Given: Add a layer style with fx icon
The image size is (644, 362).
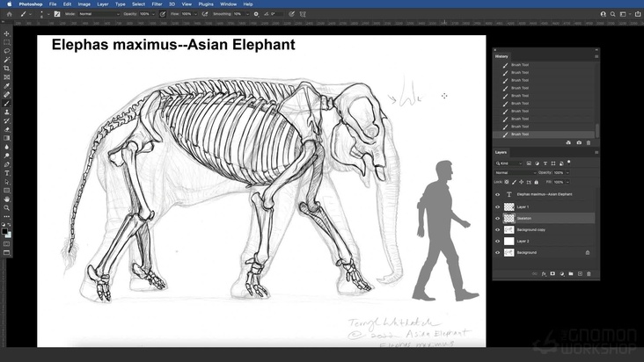Looking at the screenshot, I should coord(544,274).
